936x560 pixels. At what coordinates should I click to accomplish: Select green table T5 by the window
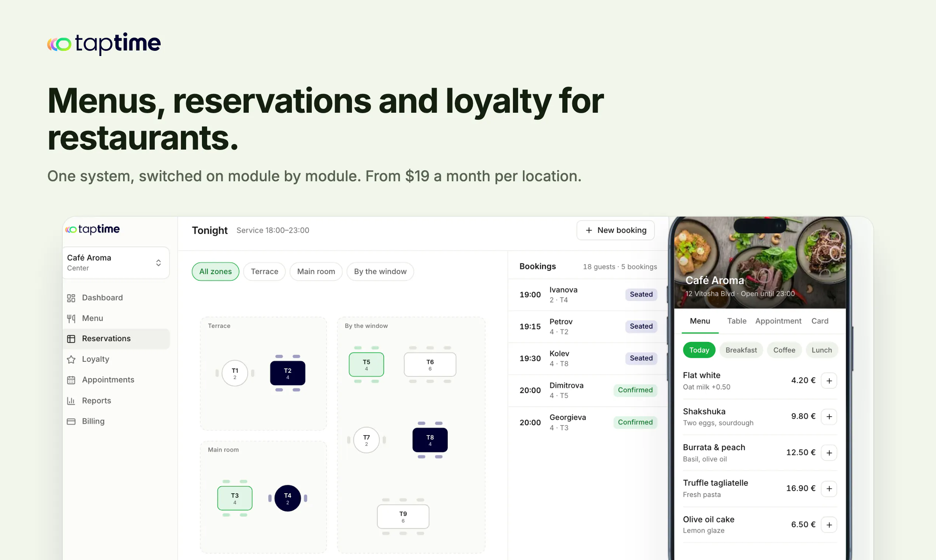coord(366,364)
